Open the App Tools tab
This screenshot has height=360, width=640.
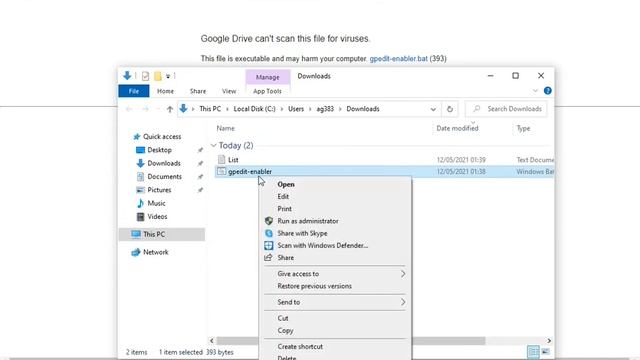pos(267,91)
